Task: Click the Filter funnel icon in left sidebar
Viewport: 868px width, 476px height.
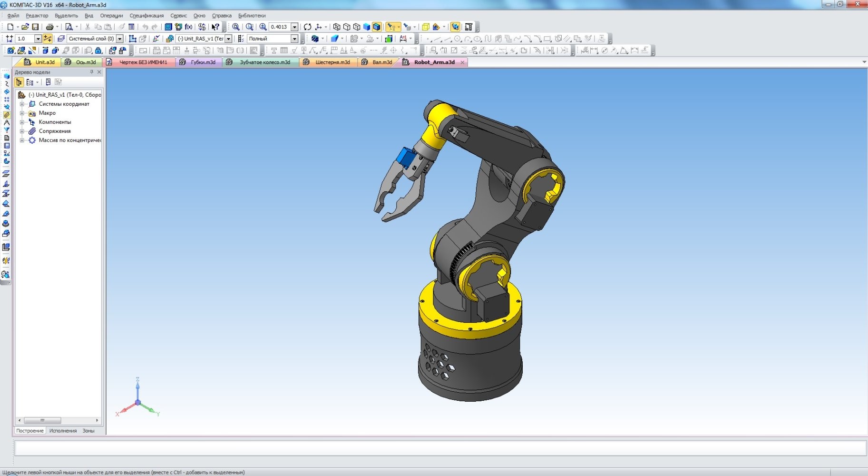Action: tap(7, 130)
